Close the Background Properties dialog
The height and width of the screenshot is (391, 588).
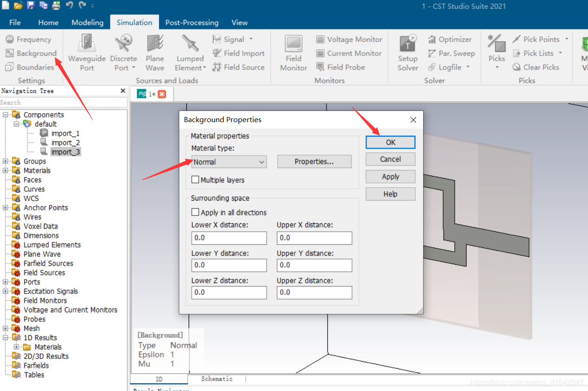pos(413,120)
